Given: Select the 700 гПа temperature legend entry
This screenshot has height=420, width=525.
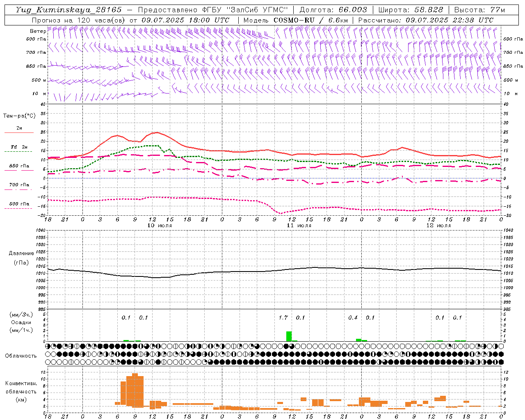Looking at the screenshot, I should tap(19, 185).
